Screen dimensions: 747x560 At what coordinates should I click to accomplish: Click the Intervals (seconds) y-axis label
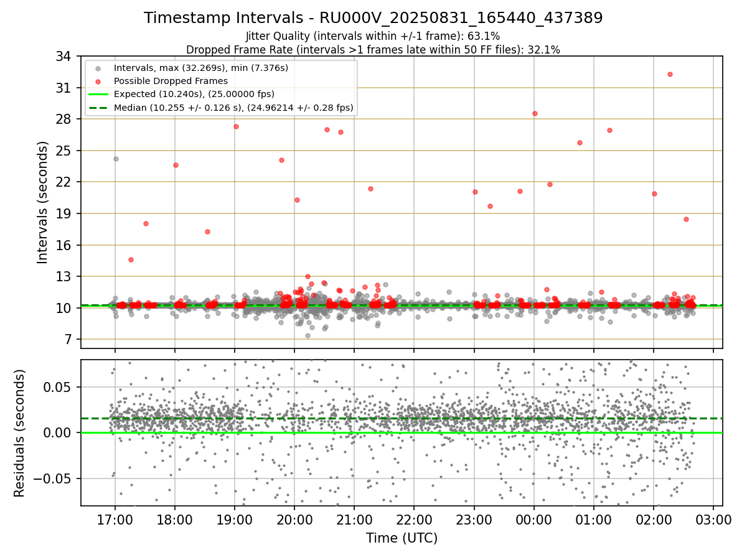(42, 202)
